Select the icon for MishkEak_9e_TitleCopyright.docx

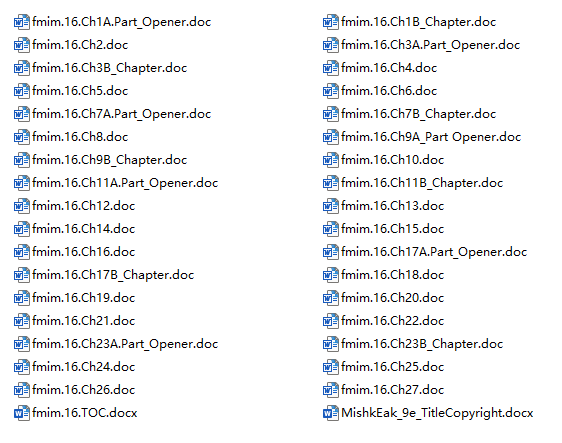coord(330,413)
